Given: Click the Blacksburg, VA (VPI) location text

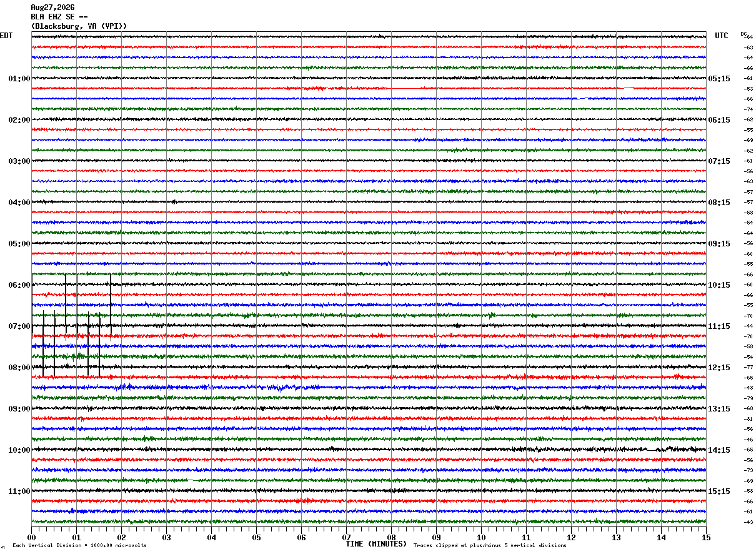Looking at the screenshot, I should click(79, 26).
